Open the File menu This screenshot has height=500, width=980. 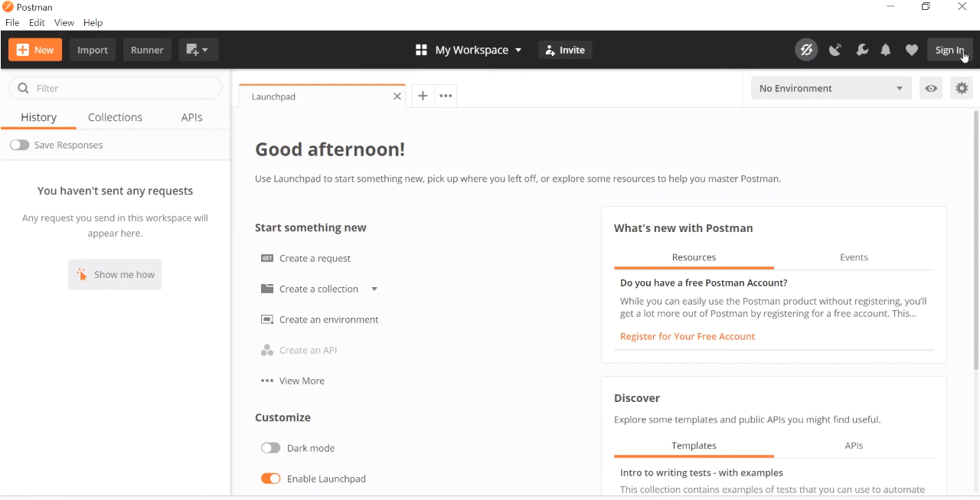12,23
